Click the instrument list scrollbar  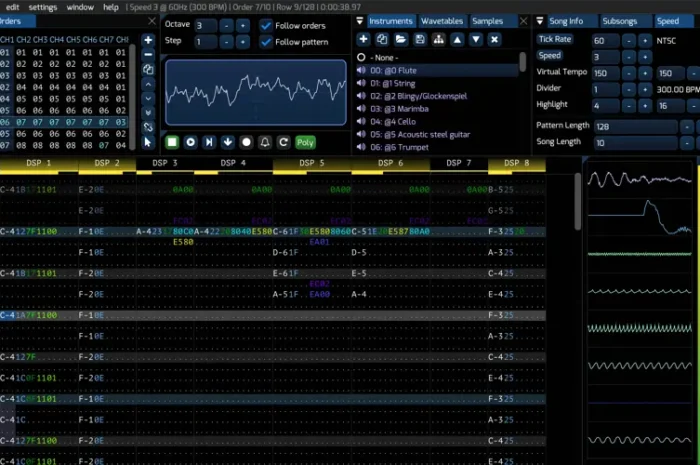[522, 62]
